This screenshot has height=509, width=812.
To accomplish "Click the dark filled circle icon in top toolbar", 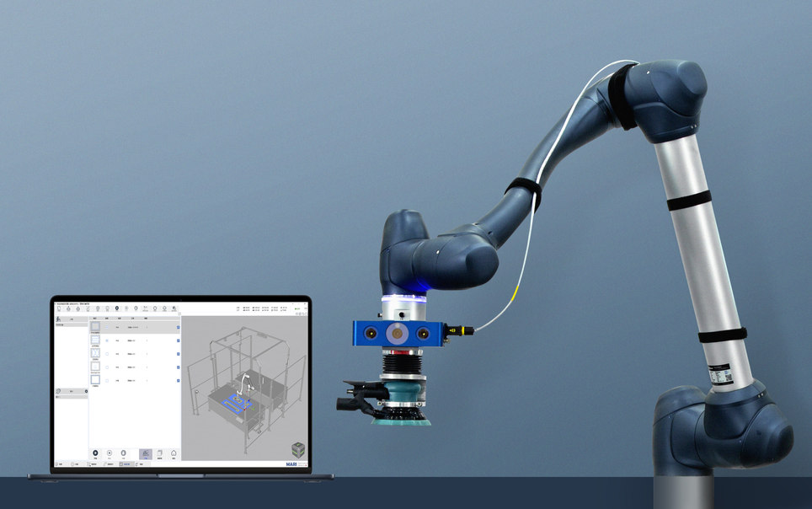I will [x=117, y=308].
